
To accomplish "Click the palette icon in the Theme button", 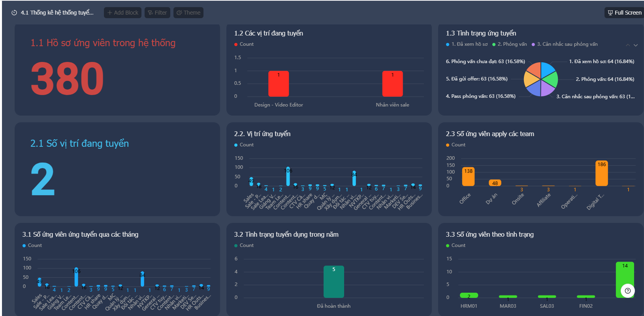I will [179, 13].
